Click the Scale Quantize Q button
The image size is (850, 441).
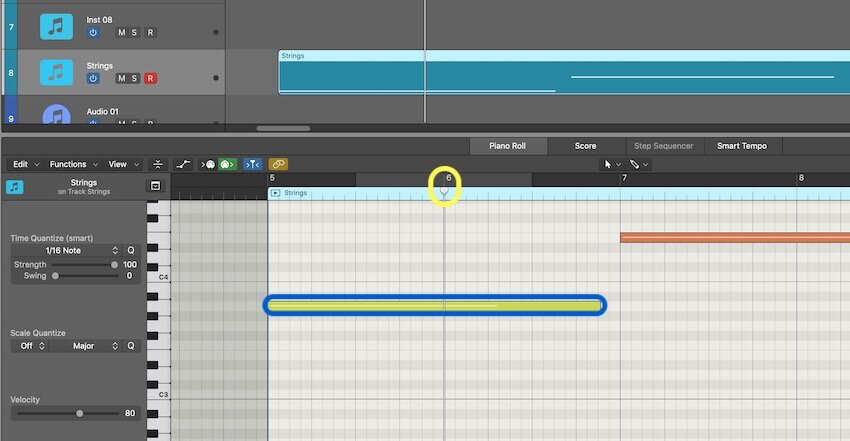tap(131, 346)
